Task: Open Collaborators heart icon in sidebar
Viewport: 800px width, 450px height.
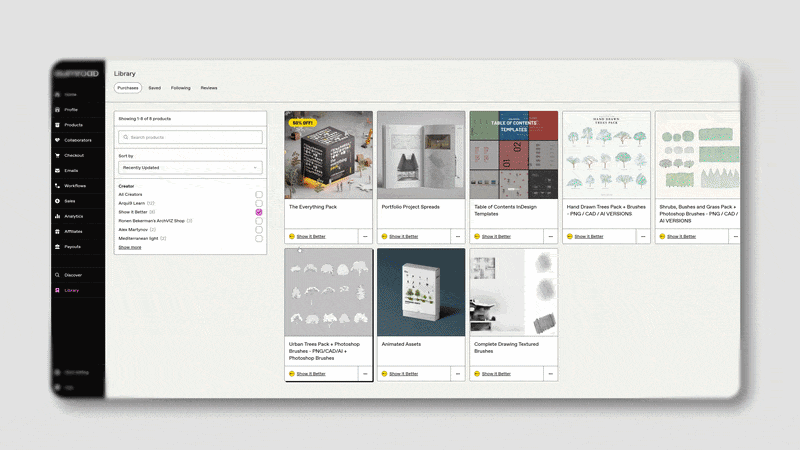Action: click(57, 140)
